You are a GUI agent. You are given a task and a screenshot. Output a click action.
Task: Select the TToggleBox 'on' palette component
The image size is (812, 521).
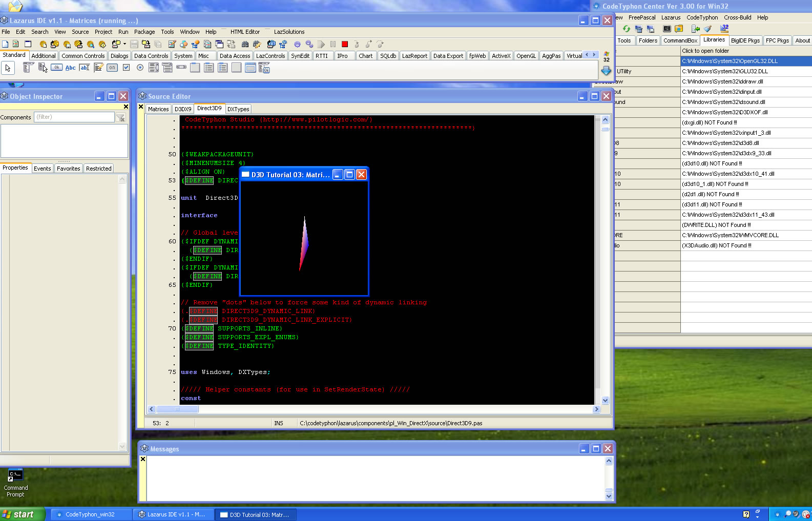pyautogui.click(x=112, y=68)
